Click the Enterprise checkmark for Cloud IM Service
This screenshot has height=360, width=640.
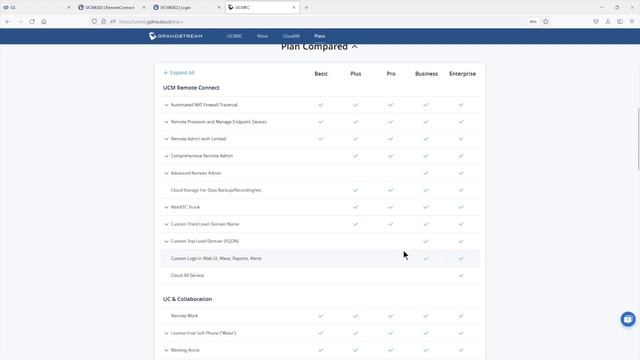[x=461, y=276]
